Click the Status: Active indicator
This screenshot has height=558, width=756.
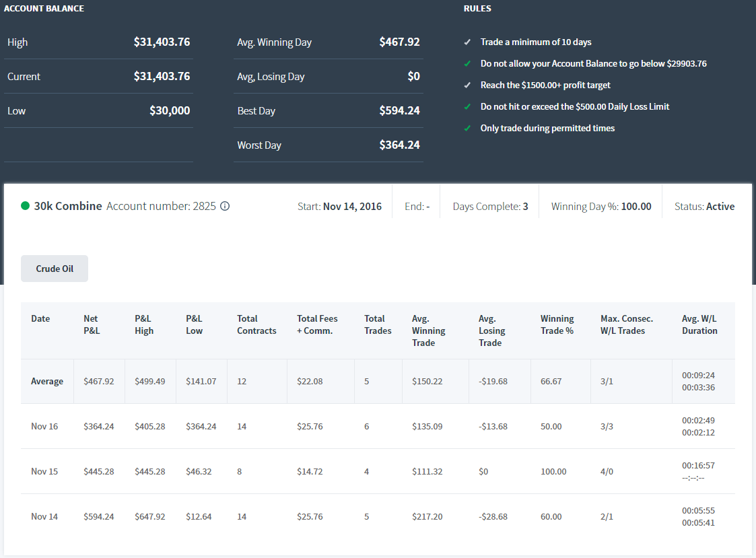pos(704,207)
